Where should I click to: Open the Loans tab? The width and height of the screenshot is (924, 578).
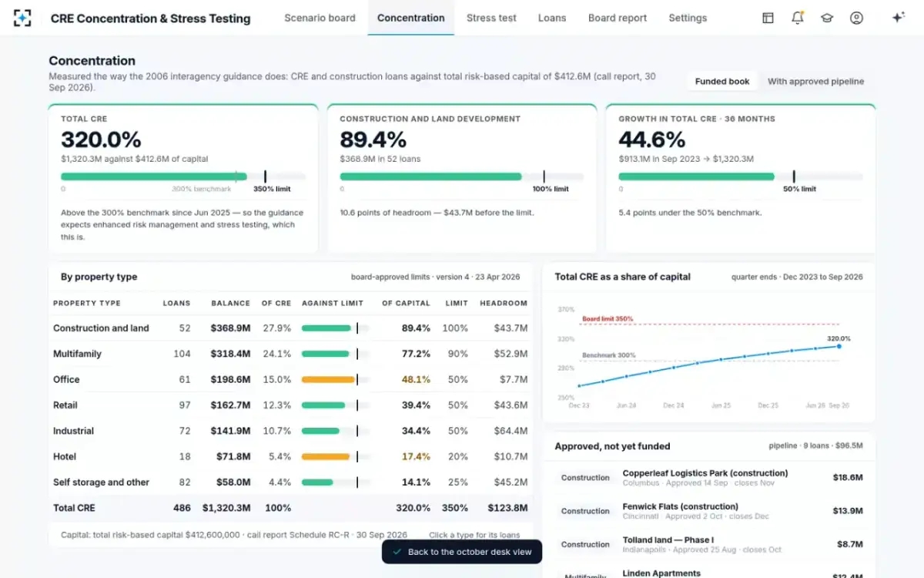pos(552,18)
